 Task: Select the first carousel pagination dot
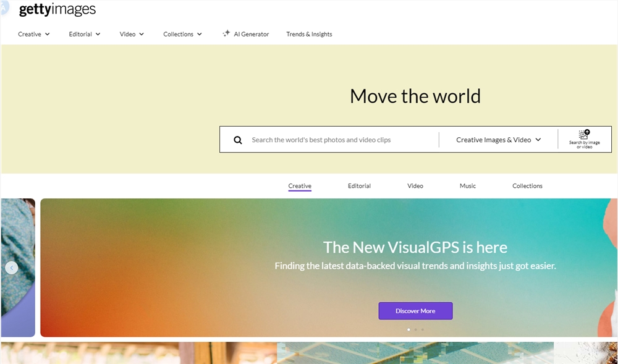coord(408,329)
